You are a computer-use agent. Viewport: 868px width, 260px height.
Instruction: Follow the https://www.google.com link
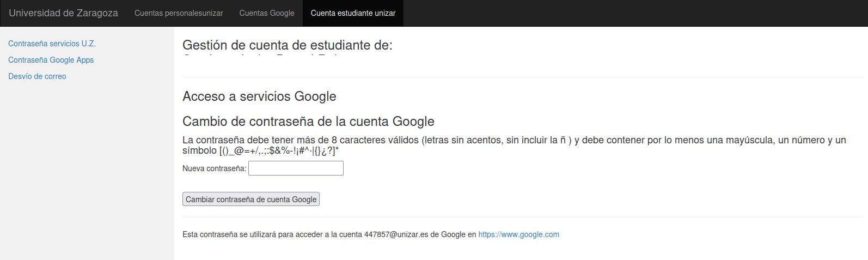518,234
